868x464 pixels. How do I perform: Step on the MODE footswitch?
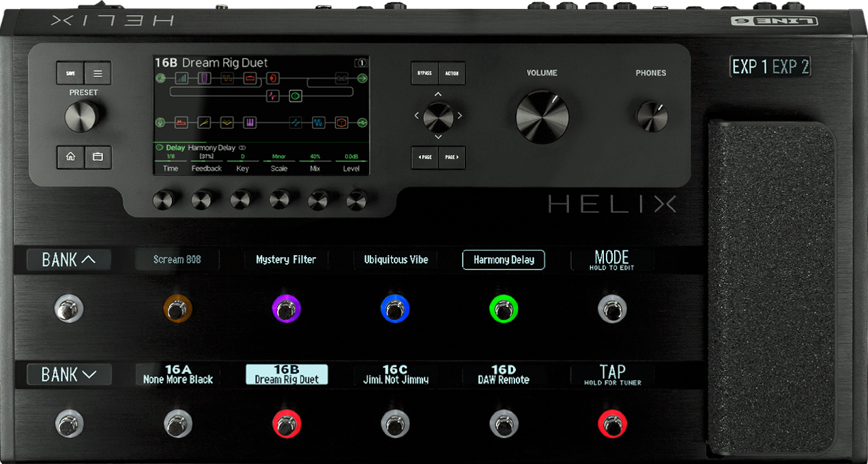pyautogui.click(x=612, y=309)
